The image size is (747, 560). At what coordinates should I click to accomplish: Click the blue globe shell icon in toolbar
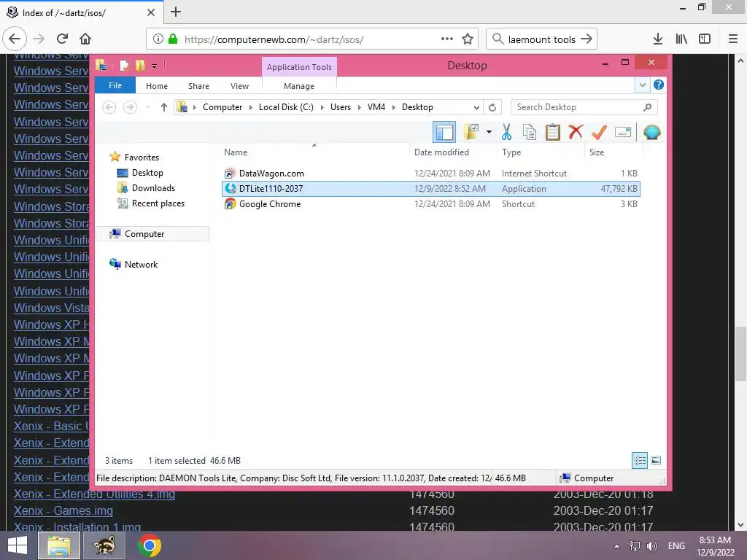(651, 132)
